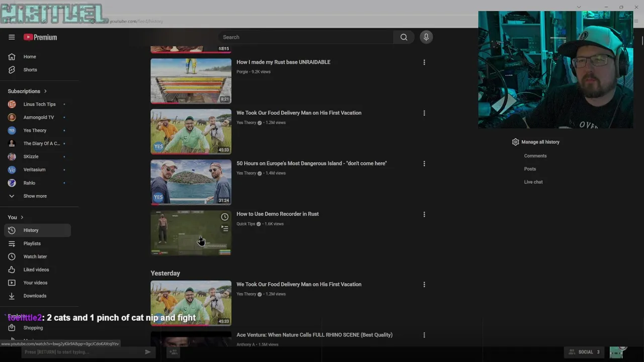Expand the Subscriptions section arrow
This screenshot has width=644, height=362.
[45, 91]
